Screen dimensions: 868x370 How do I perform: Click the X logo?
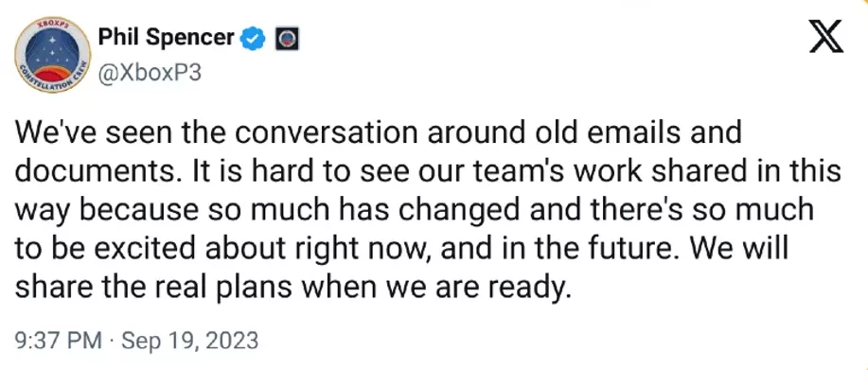(x=826, y=36)
